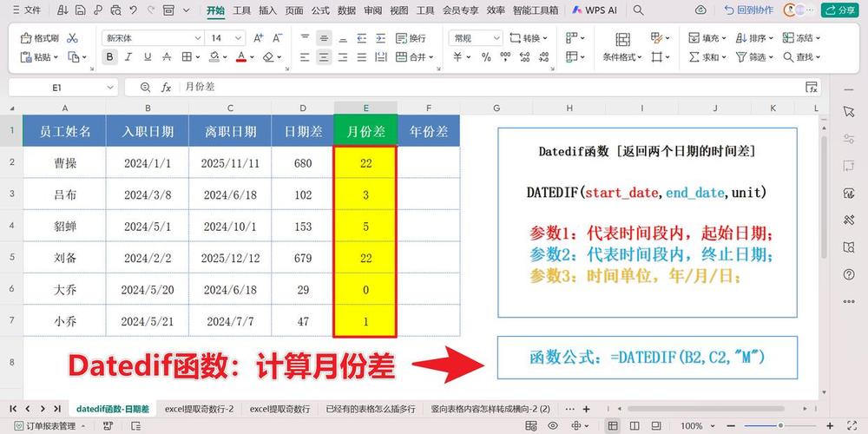868x434 pixels.
Task: Open the 文件 file menu
Action: pyautogui.click(x=27, y=10)
